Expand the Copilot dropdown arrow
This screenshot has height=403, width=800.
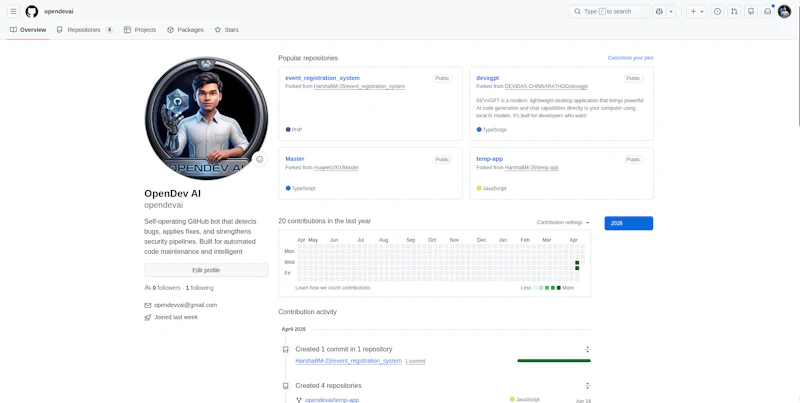coord(671,11)
